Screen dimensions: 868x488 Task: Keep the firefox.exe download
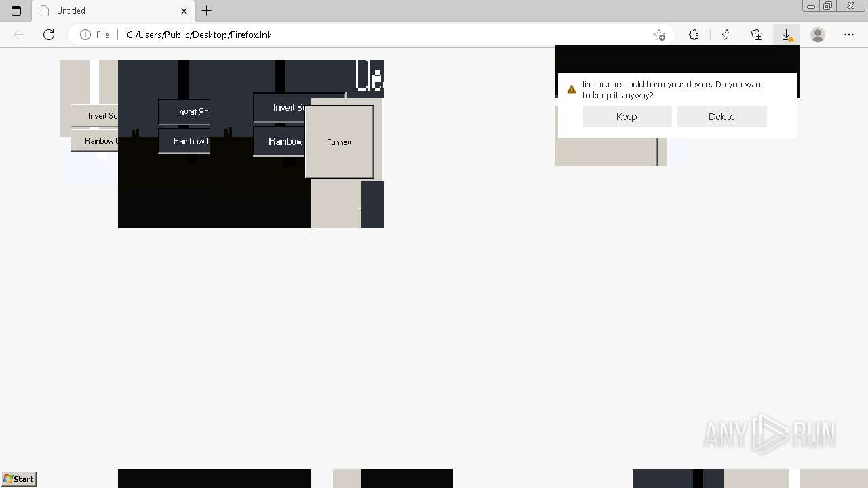coord(627,117)
